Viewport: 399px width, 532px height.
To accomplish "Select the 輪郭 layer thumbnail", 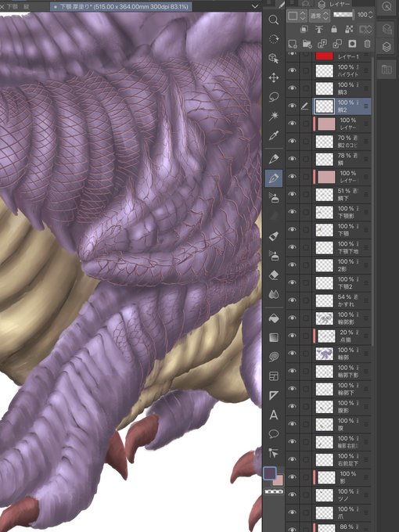I will coord(325,353).
